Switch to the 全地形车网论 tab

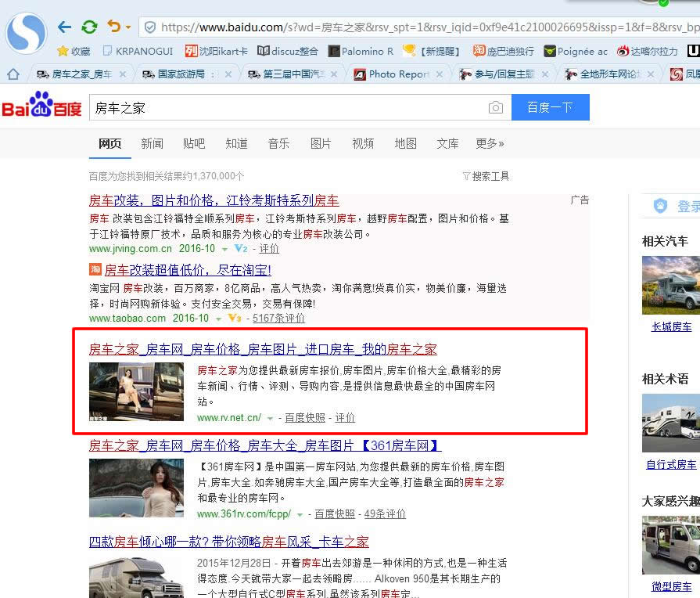(x=603, y=74)
